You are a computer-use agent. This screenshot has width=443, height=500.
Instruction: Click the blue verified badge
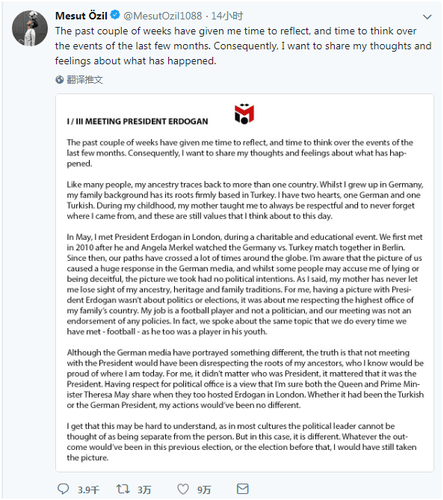click(115, 15)
